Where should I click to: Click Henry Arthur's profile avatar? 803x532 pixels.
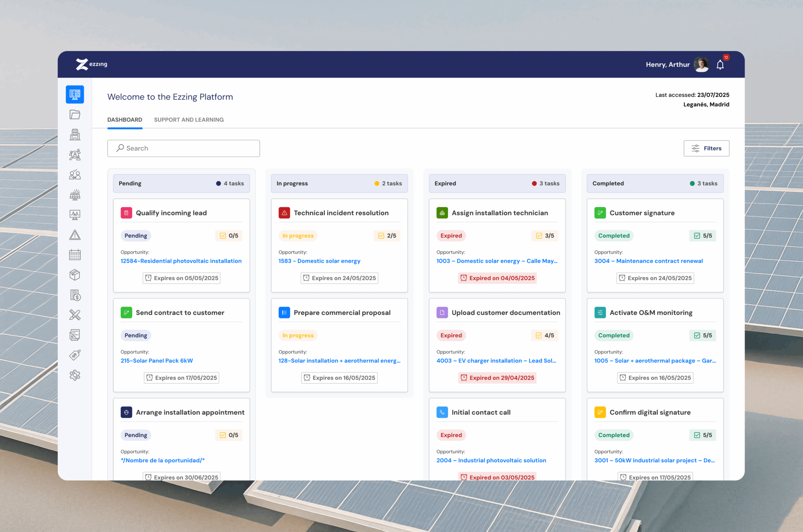pos(701,65)
